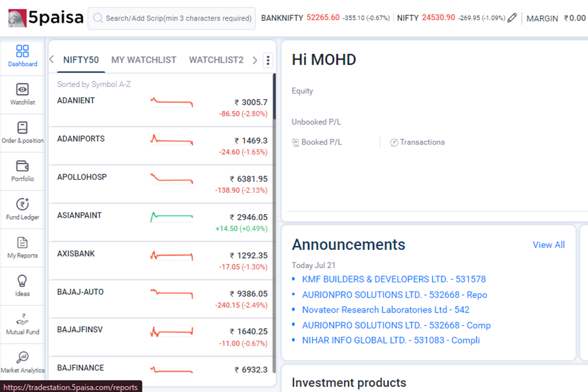Click the watchlist vertical scrollbar
Screen dimensions: 588x392
(274, 224)
